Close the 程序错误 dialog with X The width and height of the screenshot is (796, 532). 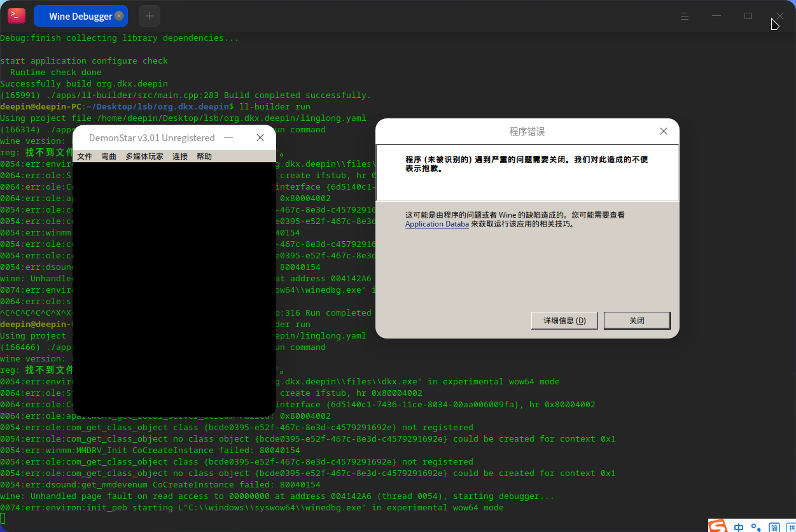pyautogui.click(x=664, y=131)
